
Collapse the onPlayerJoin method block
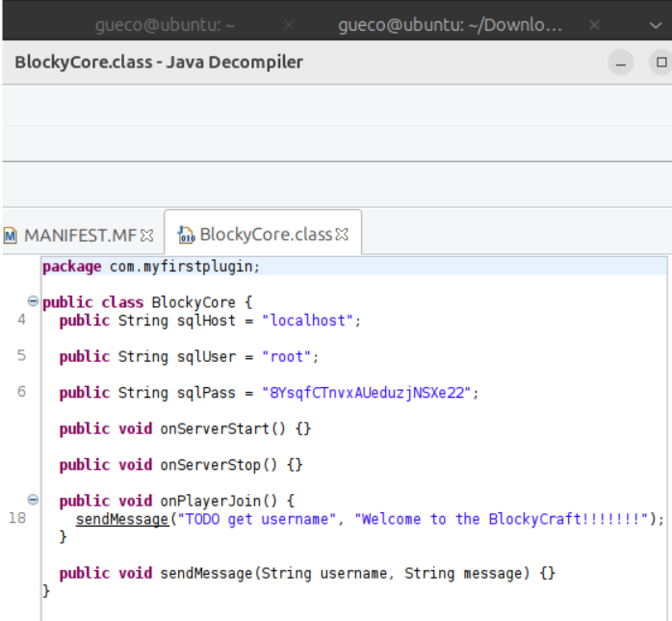coord(33,500)
